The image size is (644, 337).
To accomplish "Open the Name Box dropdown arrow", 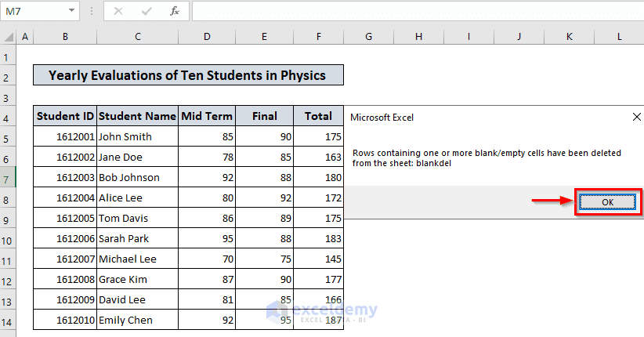I will point(71,11).
